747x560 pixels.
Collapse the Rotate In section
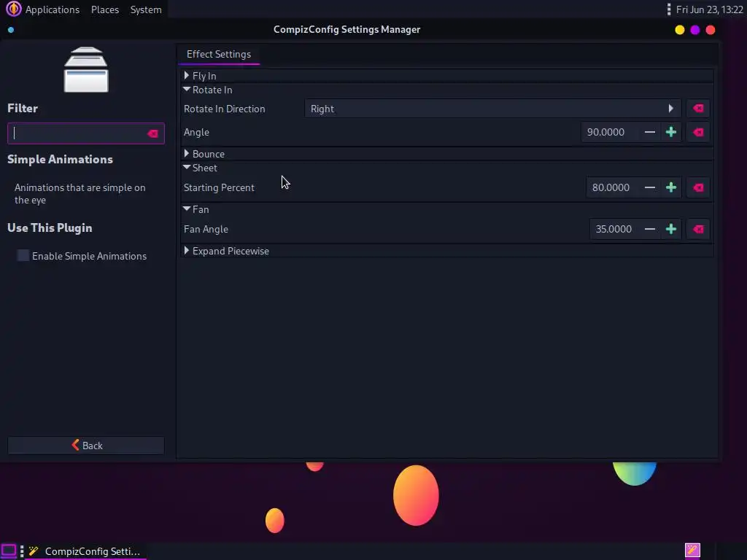click(x=187, y=90)
